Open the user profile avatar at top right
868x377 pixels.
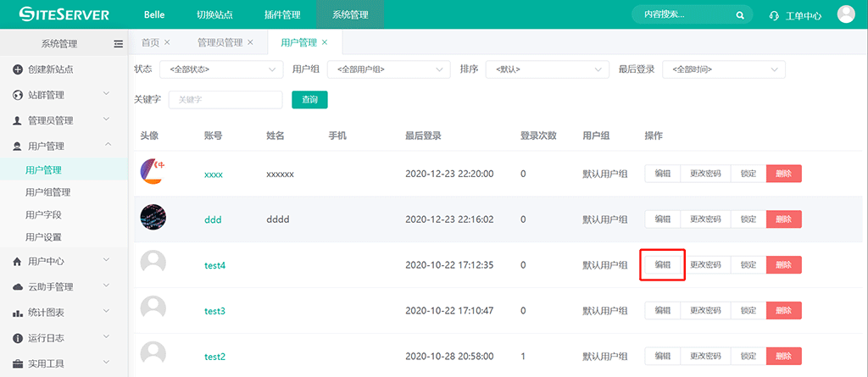coord(845,14)
